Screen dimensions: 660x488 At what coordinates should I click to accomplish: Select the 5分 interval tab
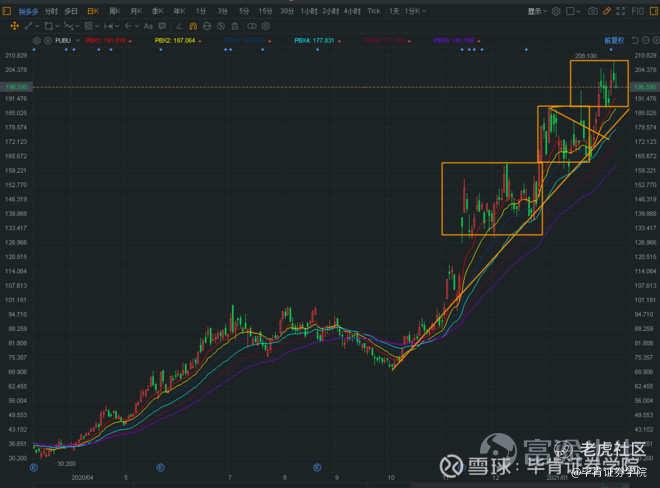click(x=244, y=11)
